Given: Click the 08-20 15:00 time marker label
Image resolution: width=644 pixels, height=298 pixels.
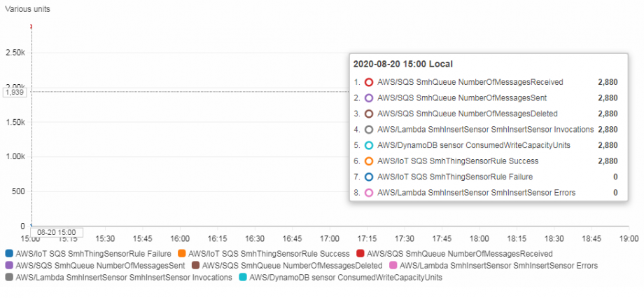Looking at the screenshot, I should point(56,232).
